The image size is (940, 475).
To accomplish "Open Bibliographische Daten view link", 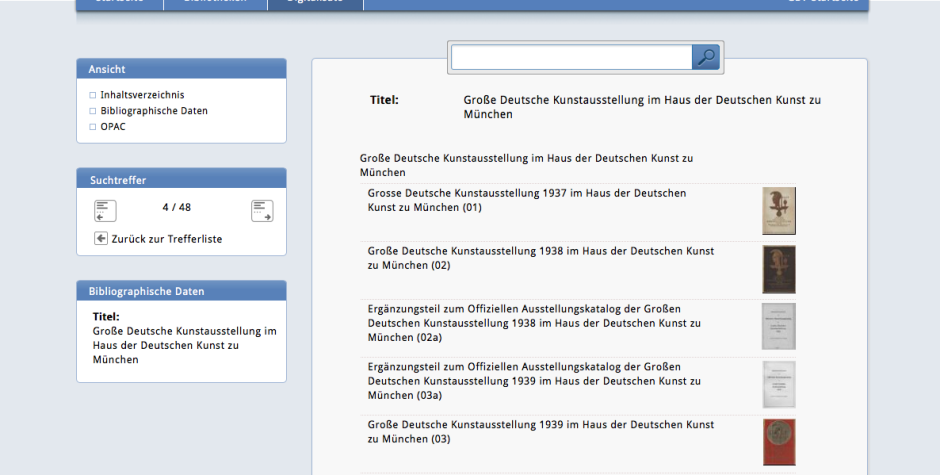I will coord(154,111).
